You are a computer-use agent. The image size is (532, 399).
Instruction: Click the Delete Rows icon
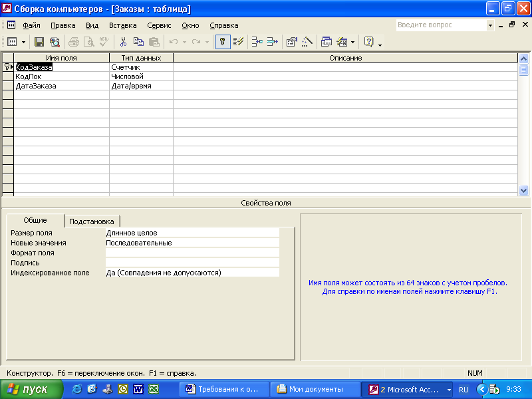click(x=273, y=42)
